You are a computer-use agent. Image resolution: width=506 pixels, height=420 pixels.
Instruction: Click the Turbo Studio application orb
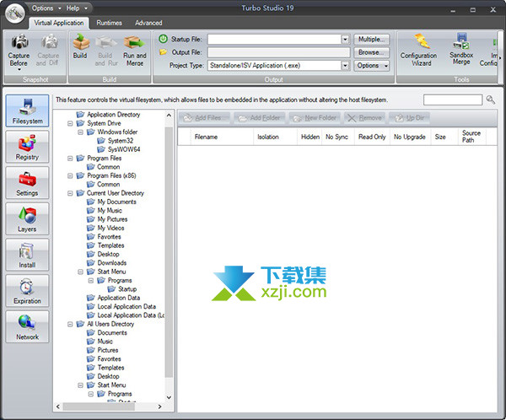click(15, 13)
